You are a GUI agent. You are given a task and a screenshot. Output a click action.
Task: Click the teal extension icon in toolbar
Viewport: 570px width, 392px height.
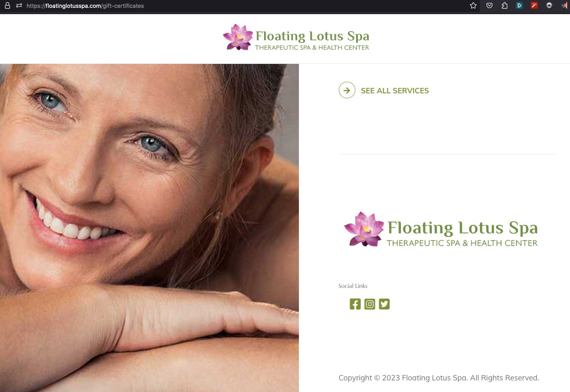tap(519, 5)
